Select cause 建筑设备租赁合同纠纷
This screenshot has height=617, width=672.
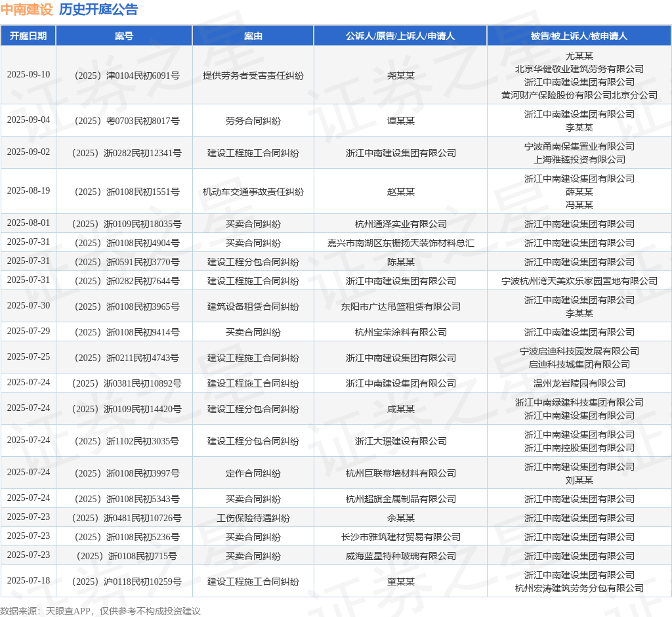tap(253, 307)
